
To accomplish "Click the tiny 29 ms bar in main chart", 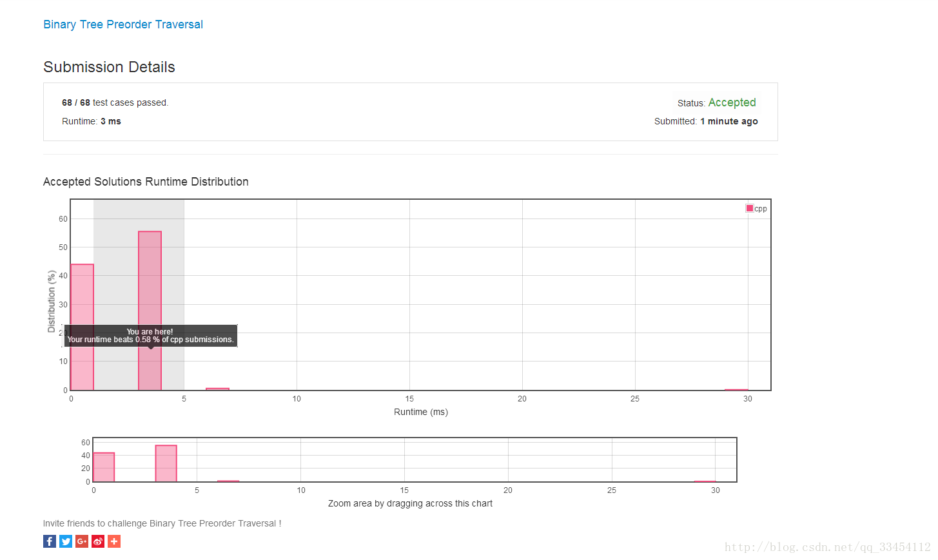I will [736, 389].
